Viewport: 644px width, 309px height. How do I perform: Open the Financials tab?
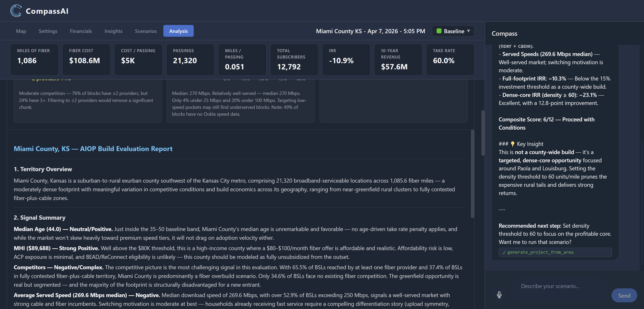(x=81, y=31)
